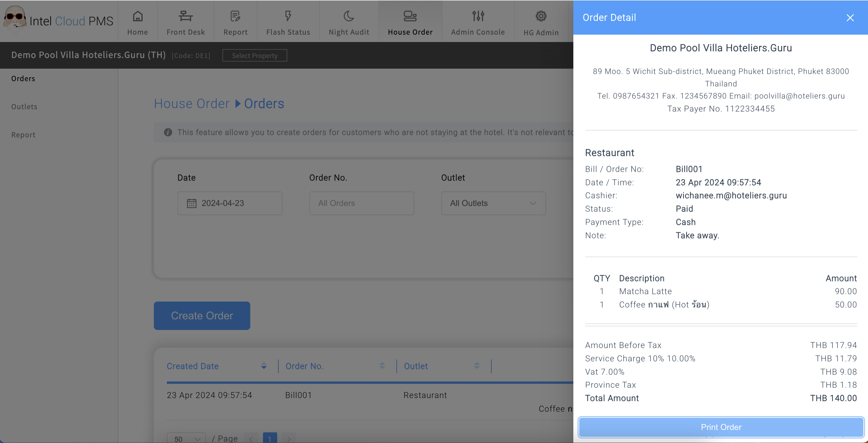Close the Order Detail panel
The height and width of the screenshot is (443, 868).
click(x=850, y=17)
